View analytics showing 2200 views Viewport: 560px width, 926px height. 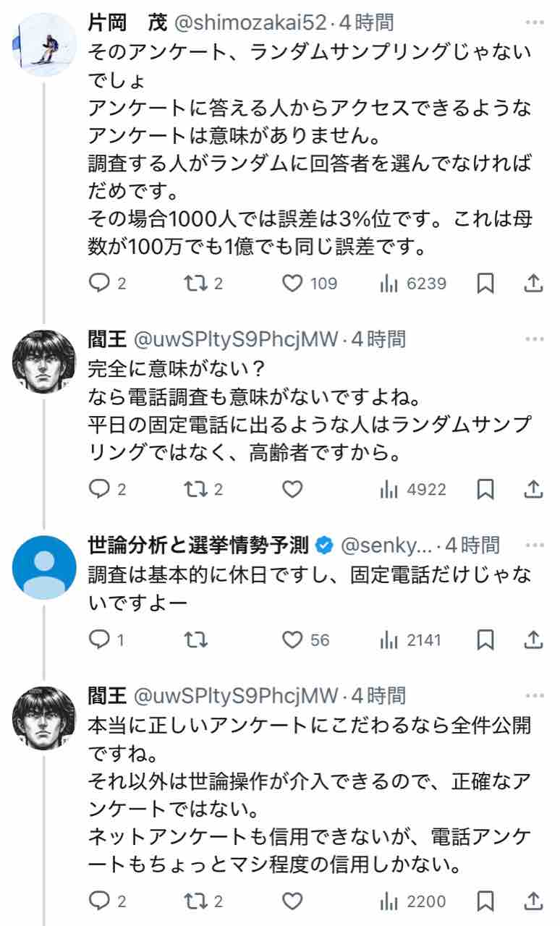click(412, 901)
